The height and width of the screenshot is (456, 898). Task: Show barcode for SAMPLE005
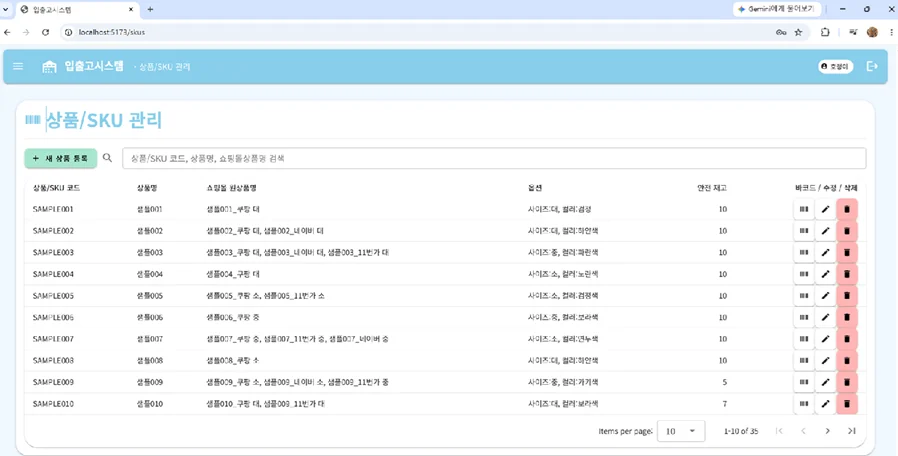[804, 296]
